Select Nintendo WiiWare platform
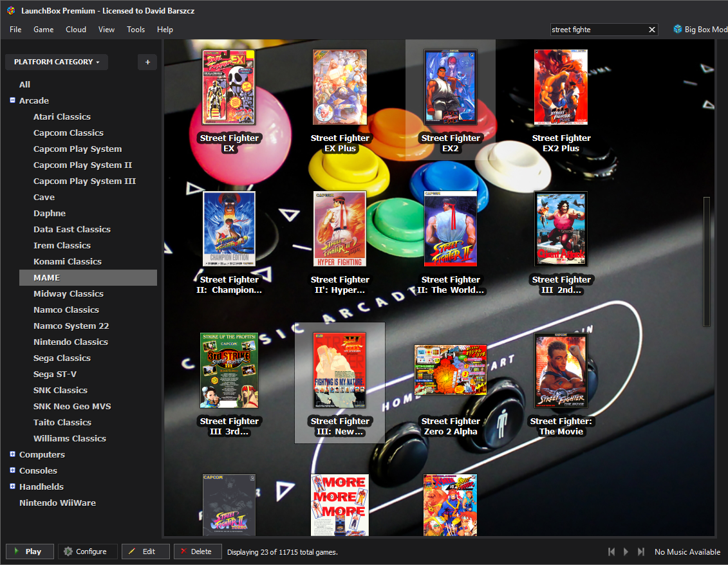Screen dimensions: 728x565 click(57, 503)
